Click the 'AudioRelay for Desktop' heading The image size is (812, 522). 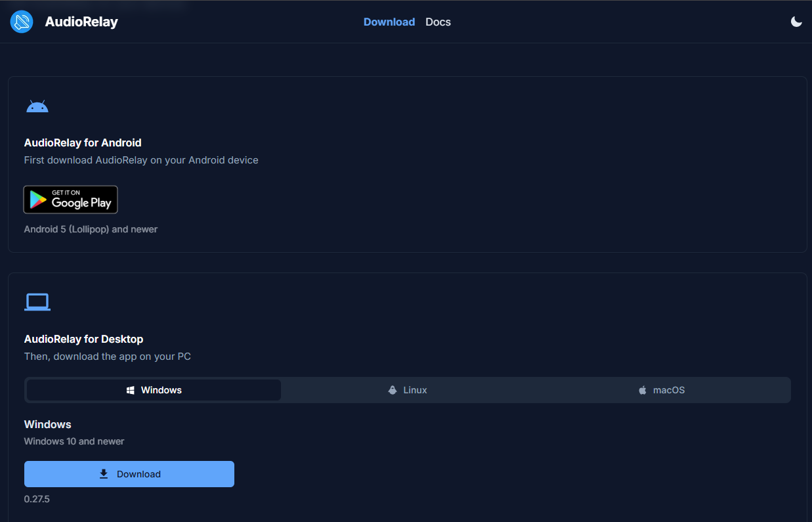[x=83, y=339]
